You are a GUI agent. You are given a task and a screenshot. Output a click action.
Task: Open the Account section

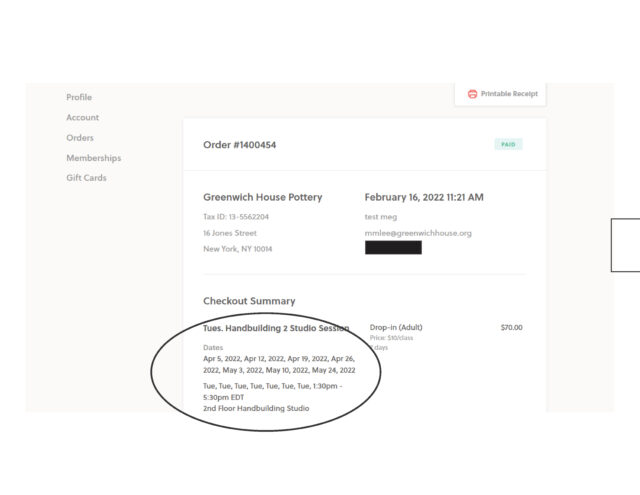82,117
